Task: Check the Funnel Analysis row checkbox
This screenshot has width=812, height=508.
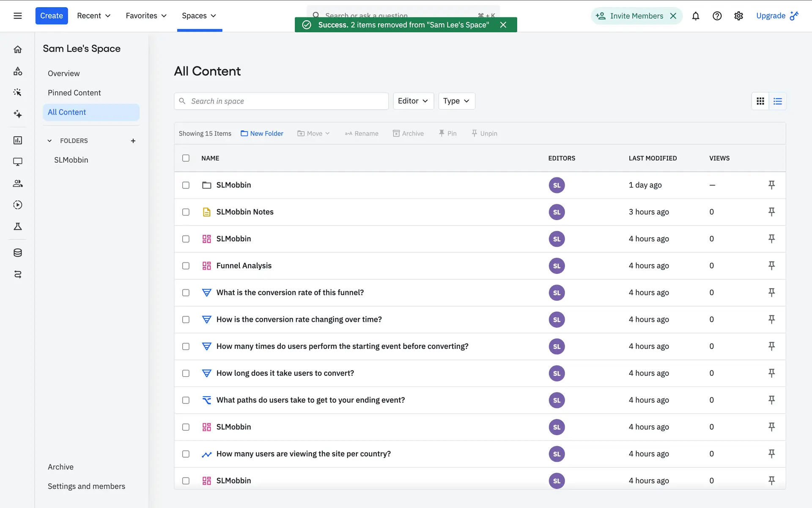Action: (186, 266)
